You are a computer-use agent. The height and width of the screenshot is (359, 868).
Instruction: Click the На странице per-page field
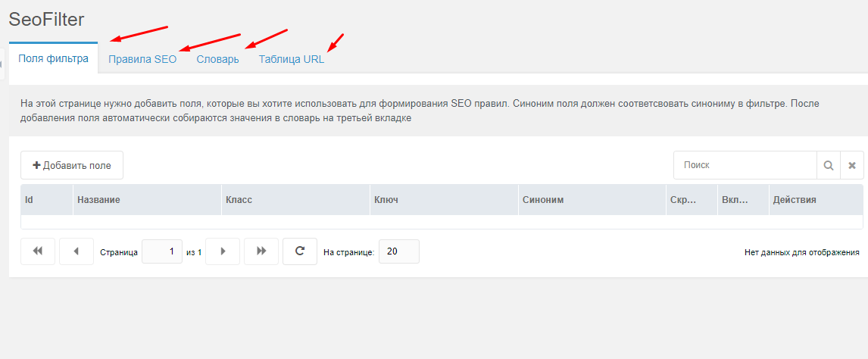click(399, 251)
